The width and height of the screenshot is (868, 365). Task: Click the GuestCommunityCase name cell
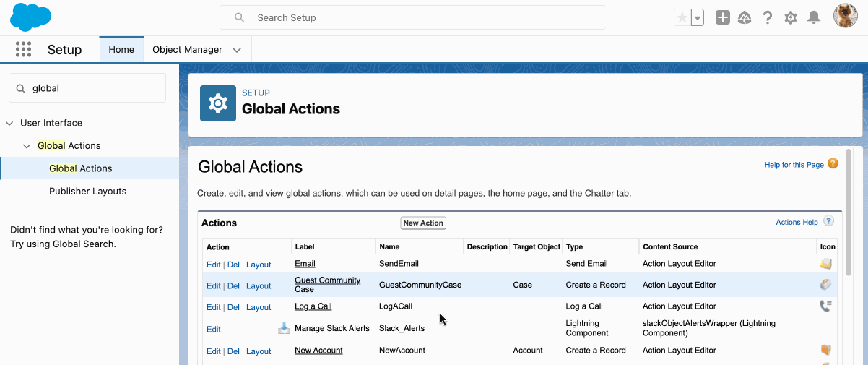(x=420, y=285)
